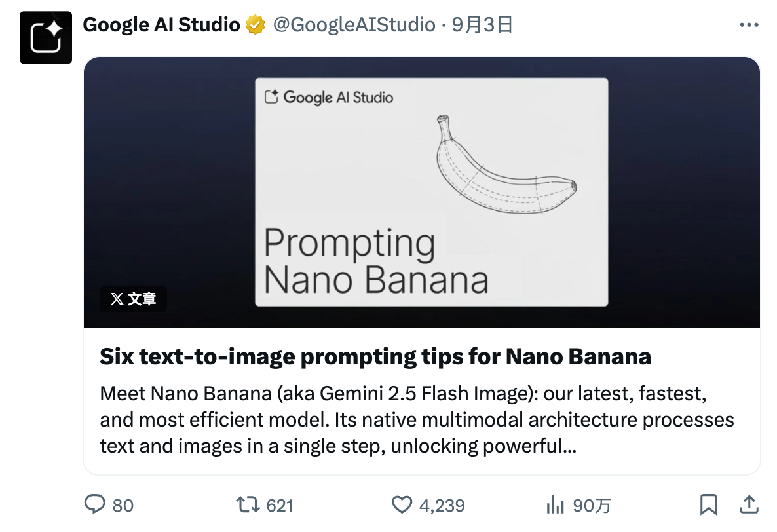
Task: Open the post's 9月3日 timestamp
Action: point(482,25)
